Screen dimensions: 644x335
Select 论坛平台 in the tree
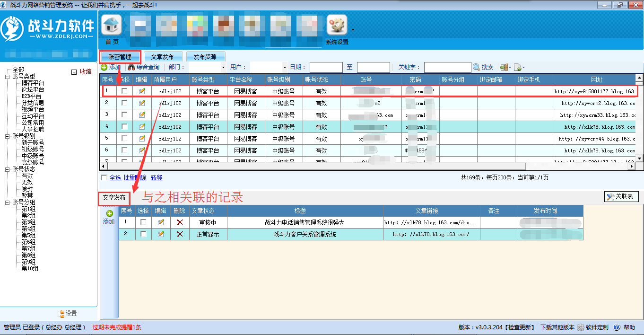pyautogui.click(x=33, y=89)
